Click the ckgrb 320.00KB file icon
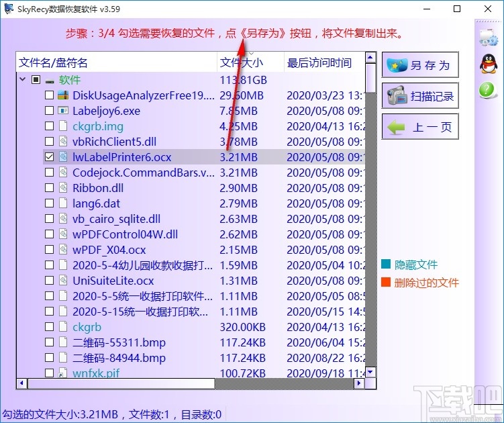 pos(63,327)
